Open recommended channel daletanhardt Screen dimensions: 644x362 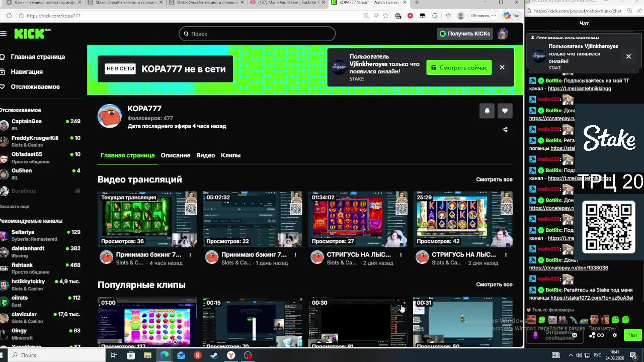coord(40,251)
